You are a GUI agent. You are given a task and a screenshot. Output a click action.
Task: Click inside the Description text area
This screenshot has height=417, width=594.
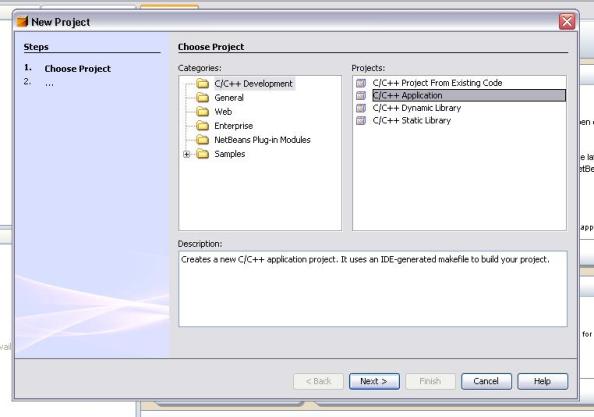pos(373,289)
